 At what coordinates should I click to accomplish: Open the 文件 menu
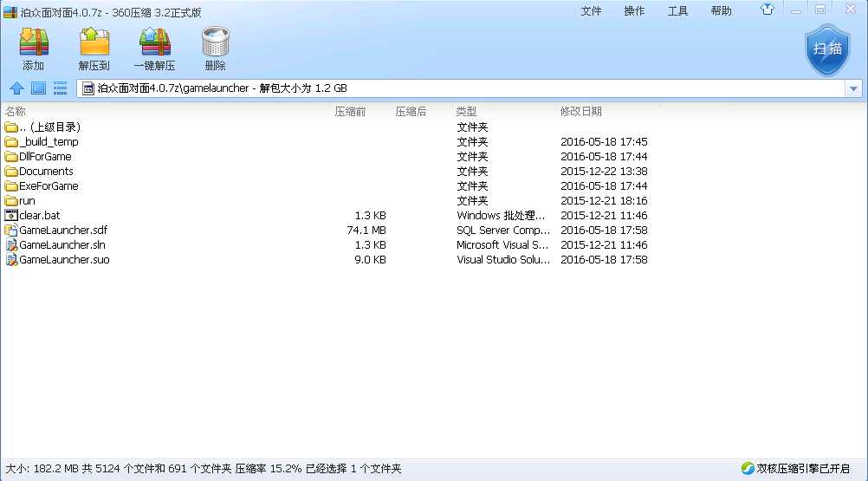(591, 11)
